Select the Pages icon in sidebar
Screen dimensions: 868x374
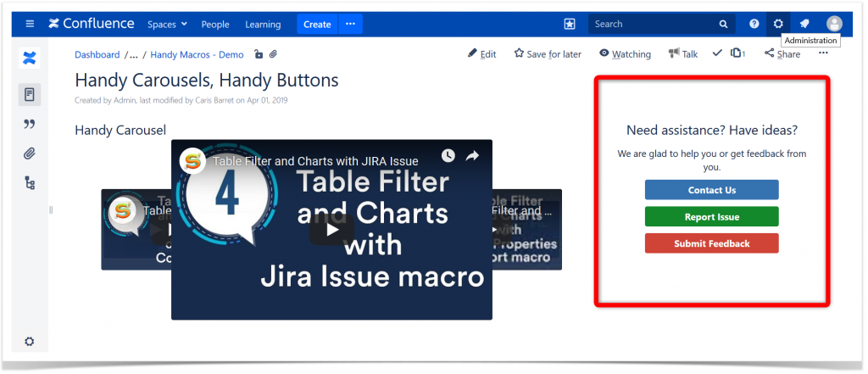pyautogui.click(x=30, y=95)
